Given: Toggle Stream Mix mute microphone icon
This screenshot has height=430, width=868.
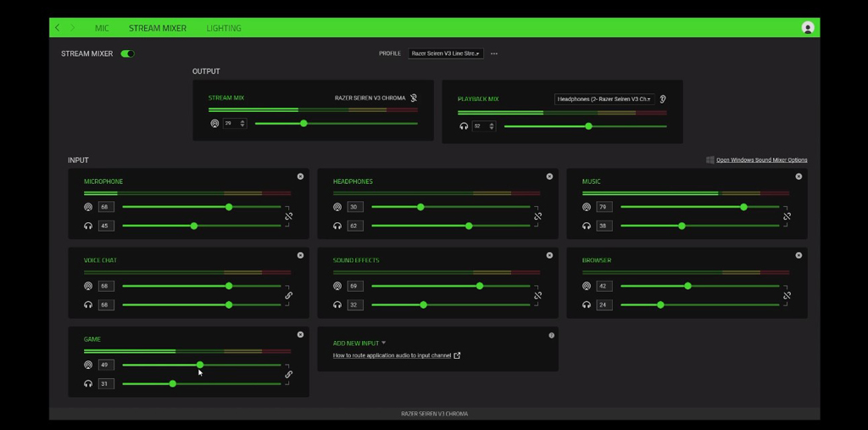Looking at the screenshot, I should (x=414, y=98).
